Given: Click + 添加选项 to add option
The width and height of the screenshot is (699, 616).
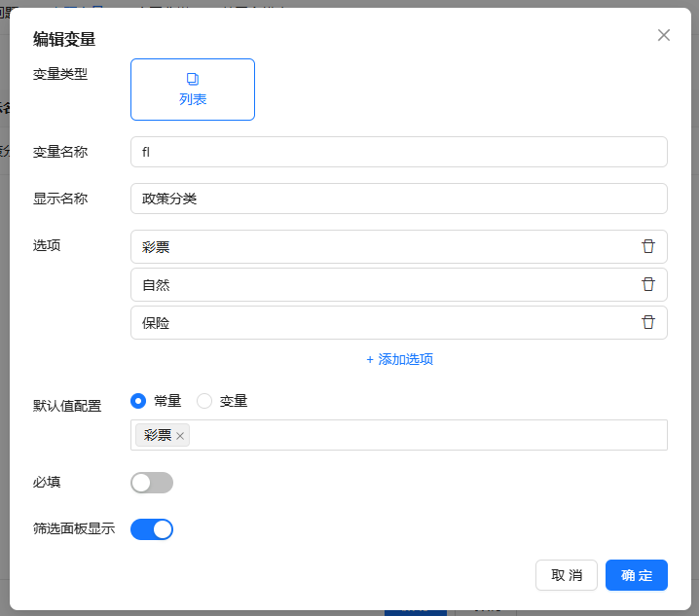Looking at the screenshot, I should pyautogui.click(x=399, y=359).
